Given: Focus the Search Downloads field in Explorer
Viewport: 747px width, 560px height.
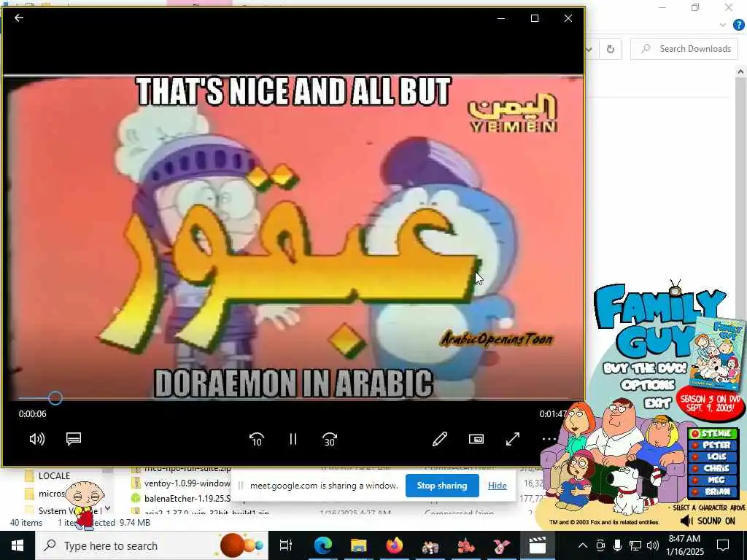Looking at the screenshot, I should (x=684, y=49).
